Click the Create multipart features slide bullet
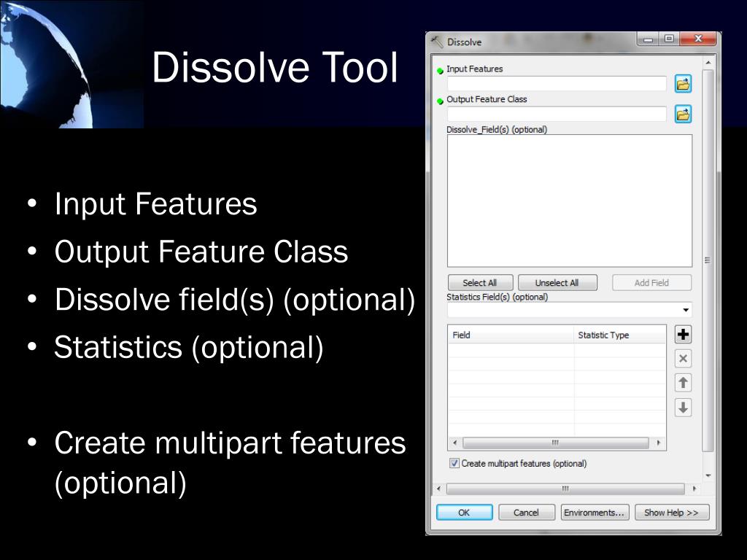Viewport: 747px width, 560px height. pyautogui.click(x=230, y=462)
